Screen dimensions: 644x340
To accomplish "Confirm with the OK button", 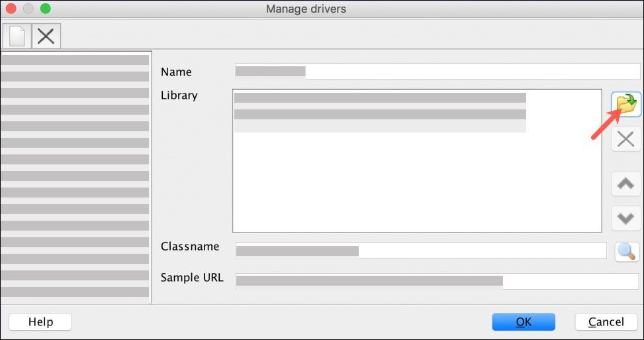I will pyautogui.click(x=523, y=322).
